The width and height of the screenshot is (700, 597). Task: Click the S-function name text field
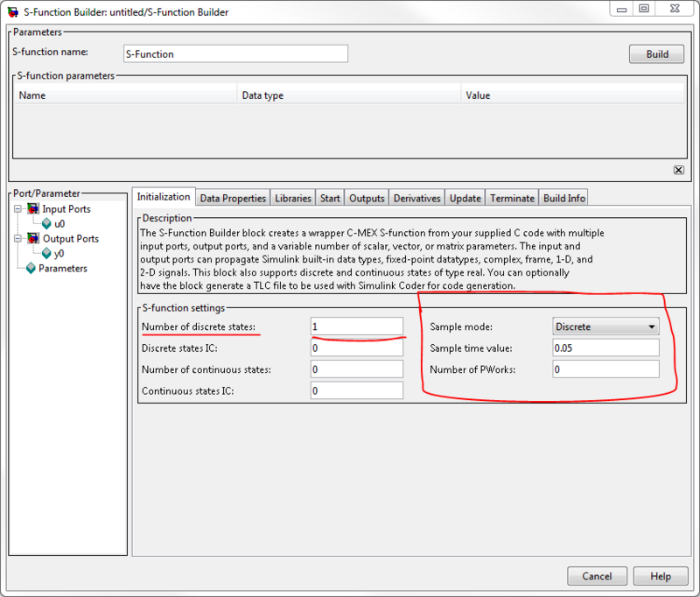pyautogui.click(x=234, y=54)
